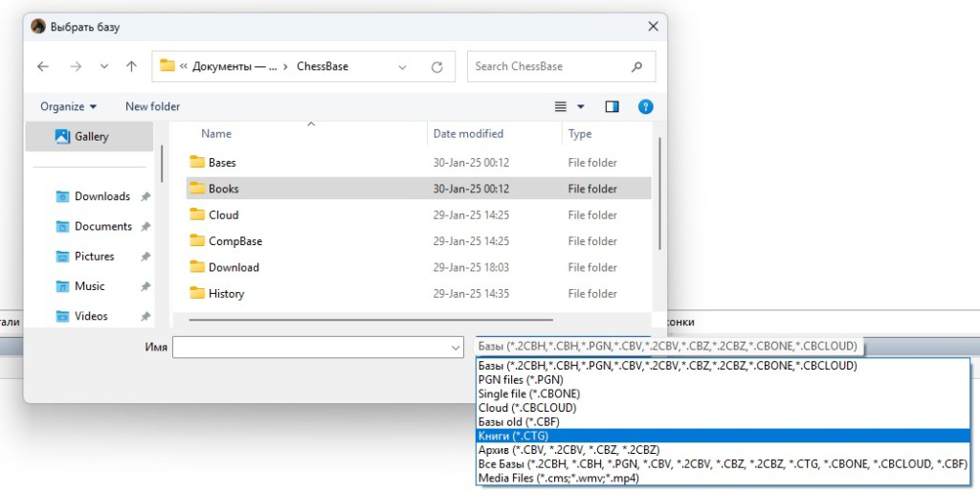This screenshot has width=980, height=495.
Task: Select the CompBase folder
Action: point(419,241)
